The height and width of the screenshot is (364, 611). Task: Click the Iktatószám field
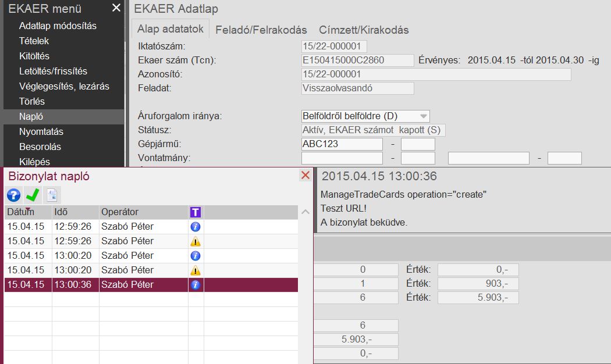pos(334,47)
